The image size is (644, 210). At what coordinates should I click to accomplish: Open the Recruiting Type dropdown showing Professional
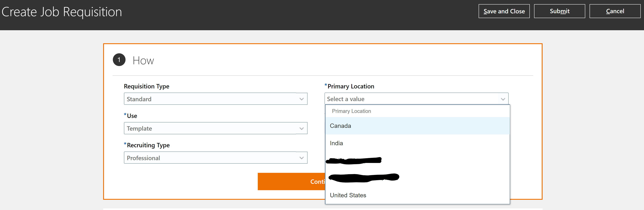(215, 158)
